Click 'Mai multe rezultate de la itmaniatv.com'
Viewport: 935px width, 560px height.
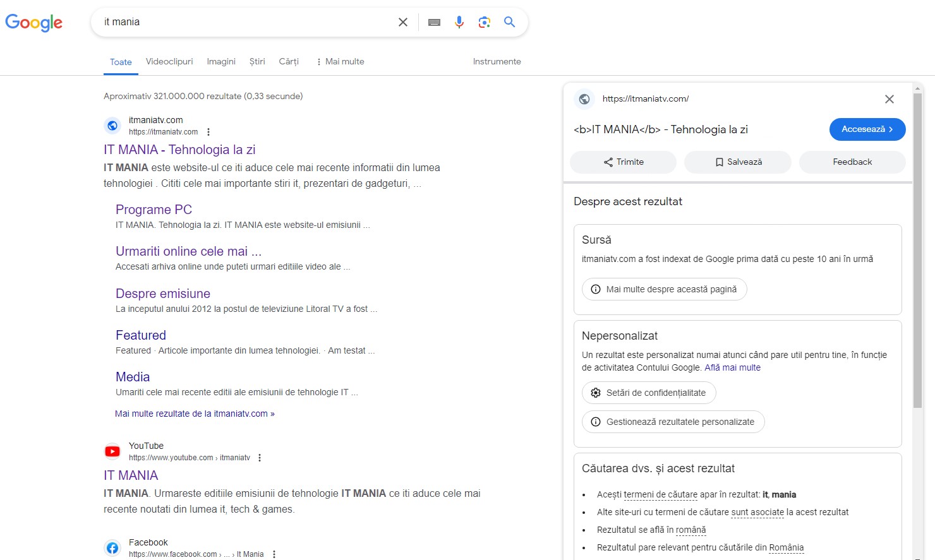pyautogui.click(x=195, y=414)
